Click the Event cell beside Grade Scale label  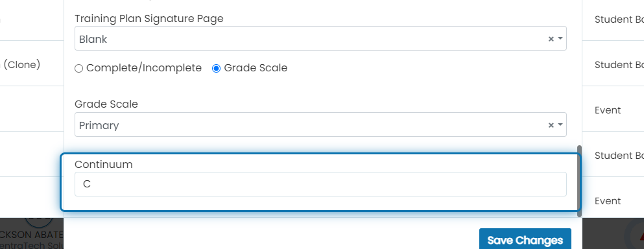point(608,110)
